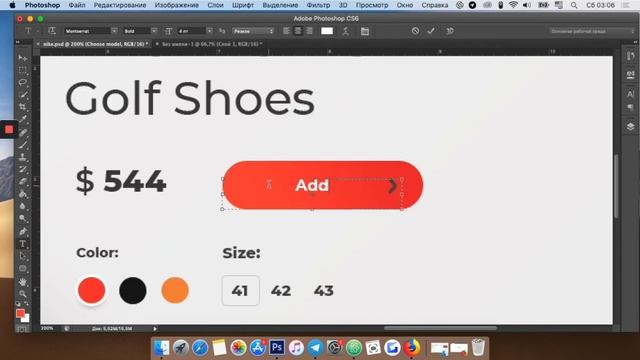
Task: Select the History Brush tool
Action: click(22, 169)
